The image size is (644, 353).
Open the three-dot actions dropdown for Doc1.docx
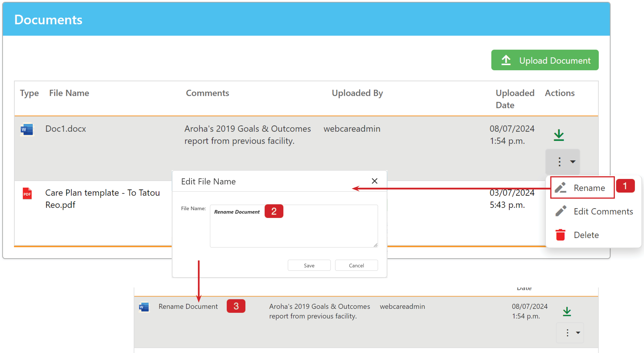563,162
